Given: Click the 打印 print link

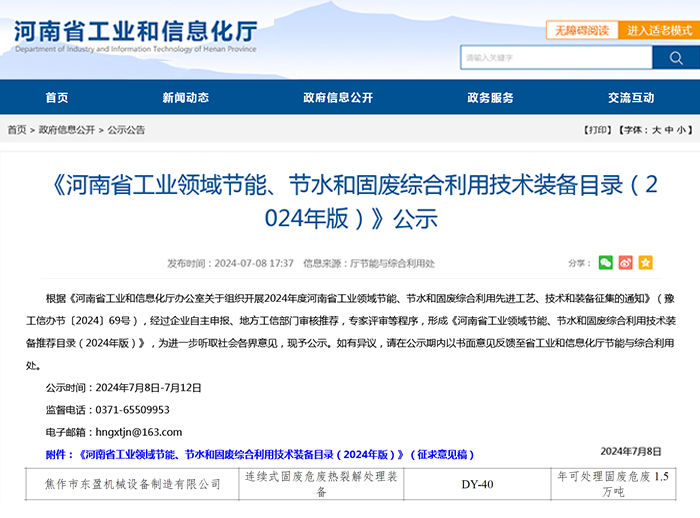Looking at the screenshot, I should tap(598, 130).
